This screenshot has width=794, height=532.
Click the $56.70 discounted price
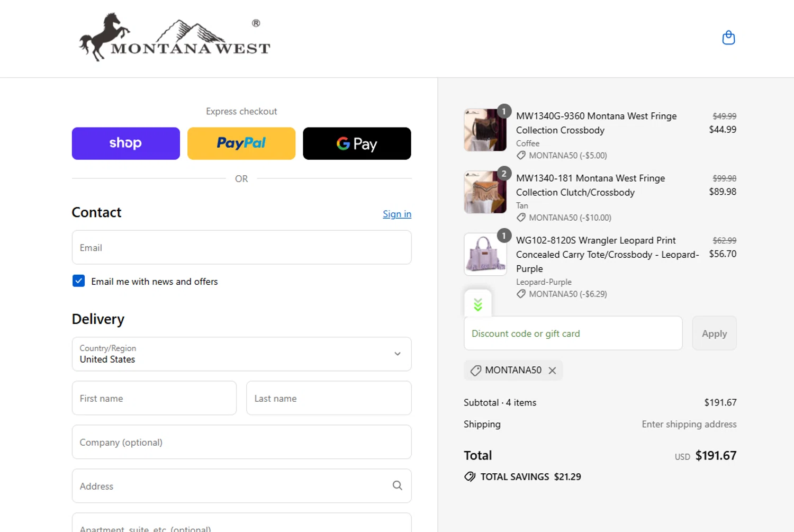[x=723, y=254]
